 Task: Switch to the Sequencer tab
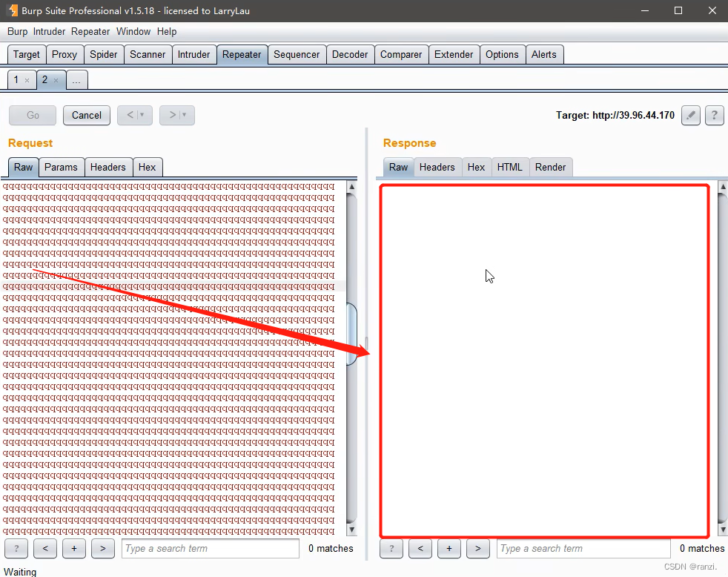pos(297,54)
